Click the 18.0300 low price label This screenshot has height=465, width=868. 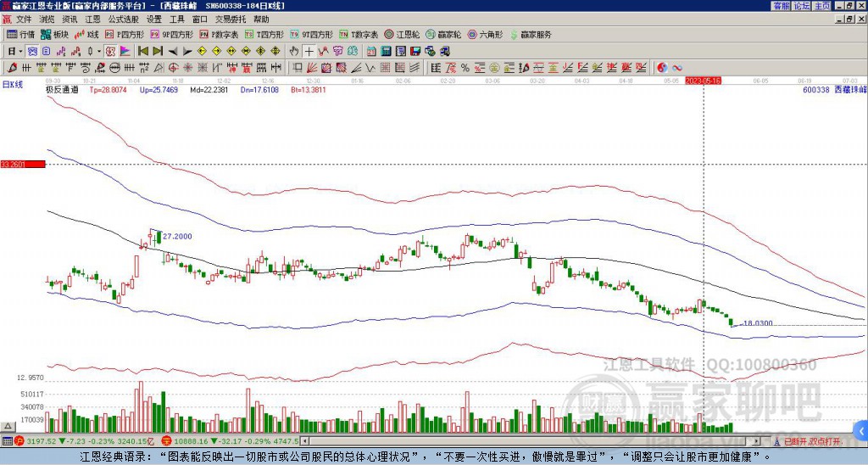[x=758, y=323]
